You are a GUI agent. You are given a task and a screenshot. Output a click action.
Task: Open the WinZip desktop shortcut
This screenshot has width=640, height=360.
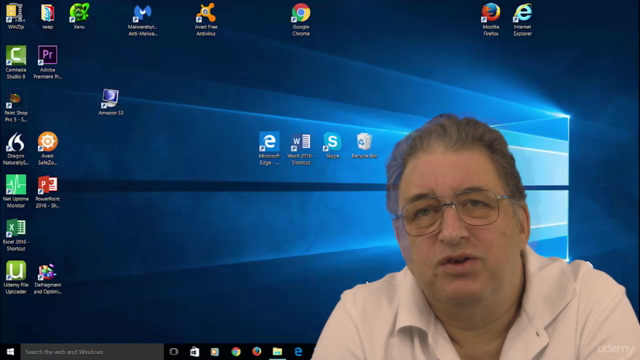click(16, 16)
